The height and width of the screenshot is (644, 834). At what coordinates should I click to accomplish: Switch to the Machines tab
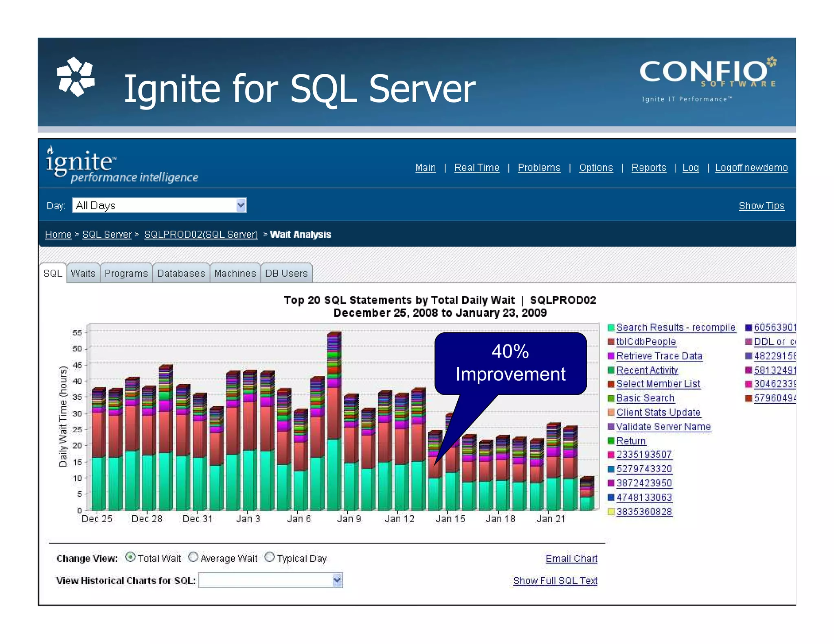pyautogui.click(x=235, y=273)
